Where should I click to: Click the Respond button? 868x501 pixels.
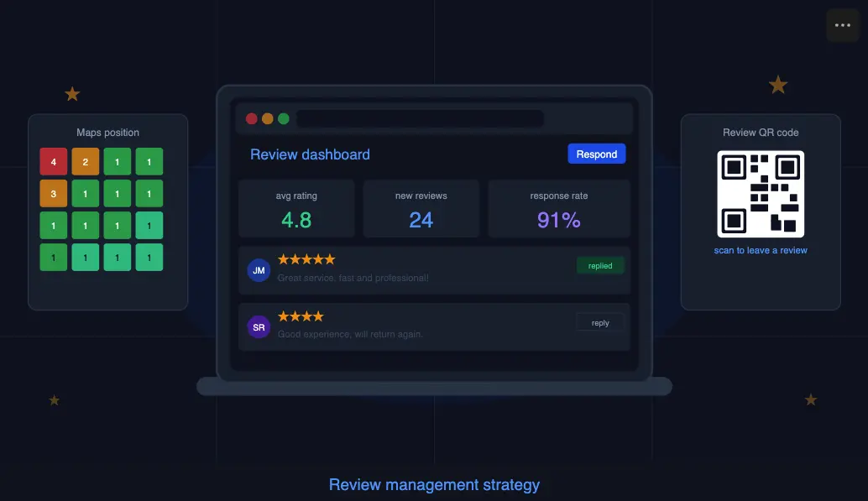[596, 154]
